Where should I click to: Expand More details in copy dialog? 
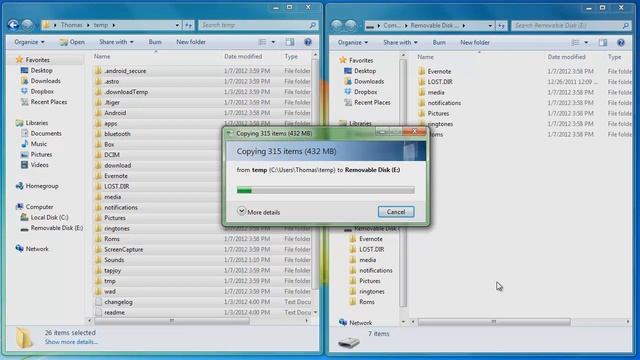(x=259, y=212)
